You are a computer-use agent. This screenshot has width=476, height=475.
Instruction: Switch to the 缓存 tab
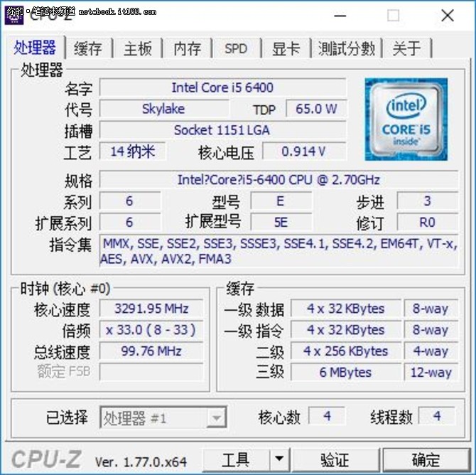tap(88, 48)
